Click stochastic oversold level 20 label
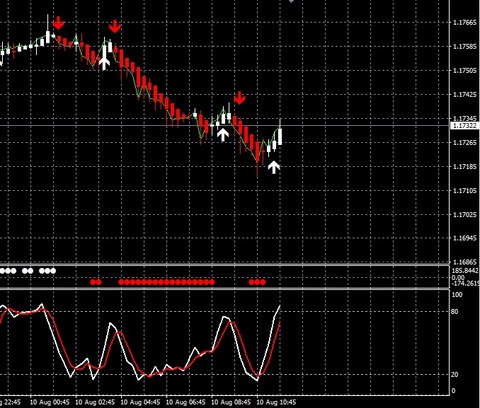The width and height of the screenshot is (480, 408). pos(455,375)
